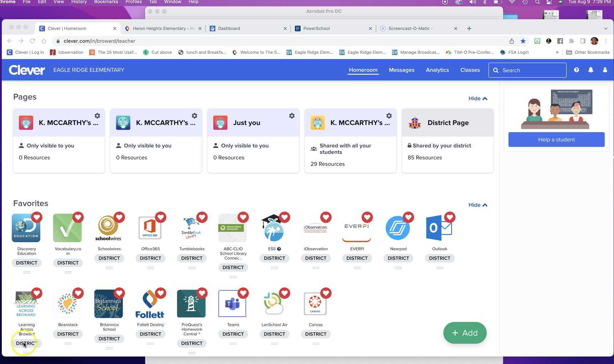Collapse the Favorites section with Hide
This screenshot has width=614, height=364.
[x=478, y=205]
